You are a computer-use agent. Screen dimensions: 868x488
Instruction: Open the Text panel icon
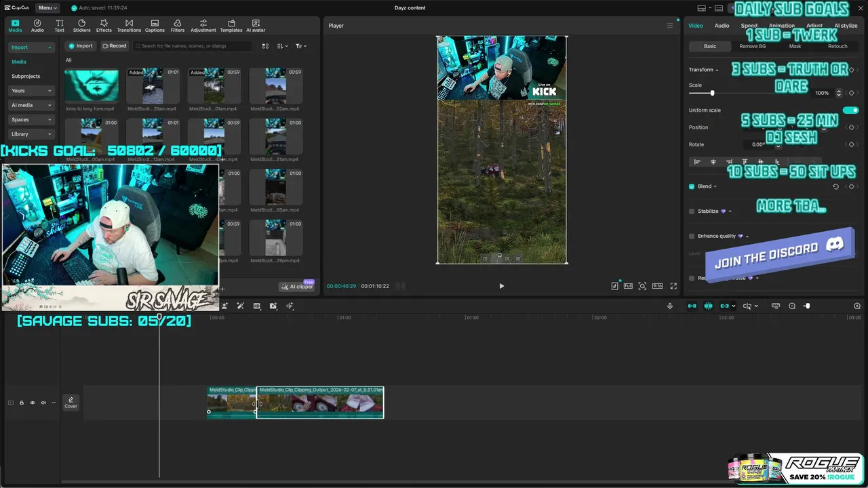pos(60,26)
